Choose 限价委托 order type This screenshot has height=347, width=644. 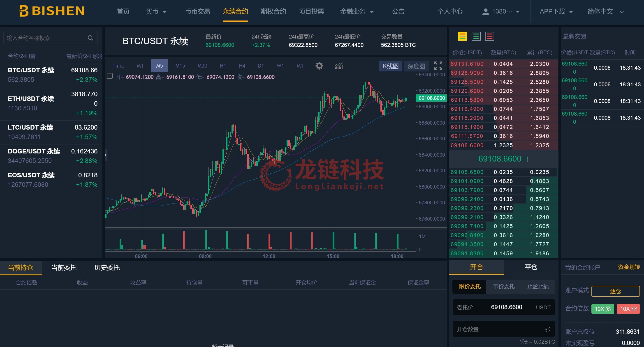[470, 286]
